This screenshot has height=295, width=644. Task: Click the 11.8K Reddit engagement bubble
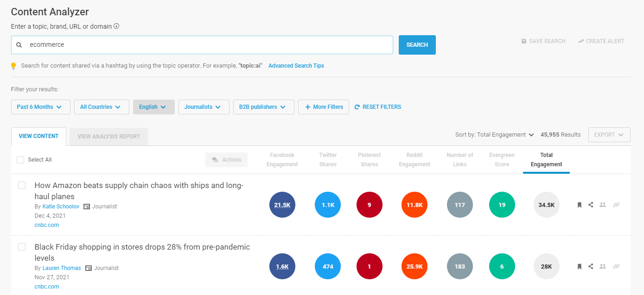pyautogui.click(x=414, y=205)
